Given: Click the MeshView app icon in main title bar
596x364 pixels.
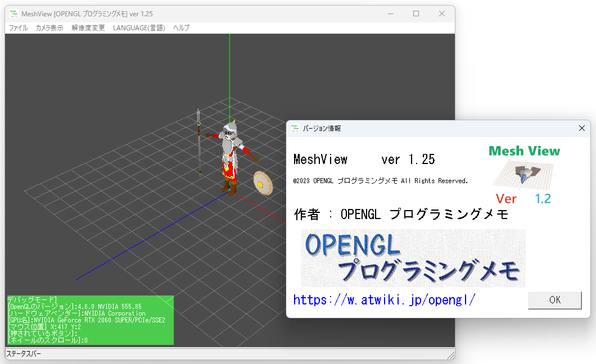Looking at the screenshot, I should [14, 13].
